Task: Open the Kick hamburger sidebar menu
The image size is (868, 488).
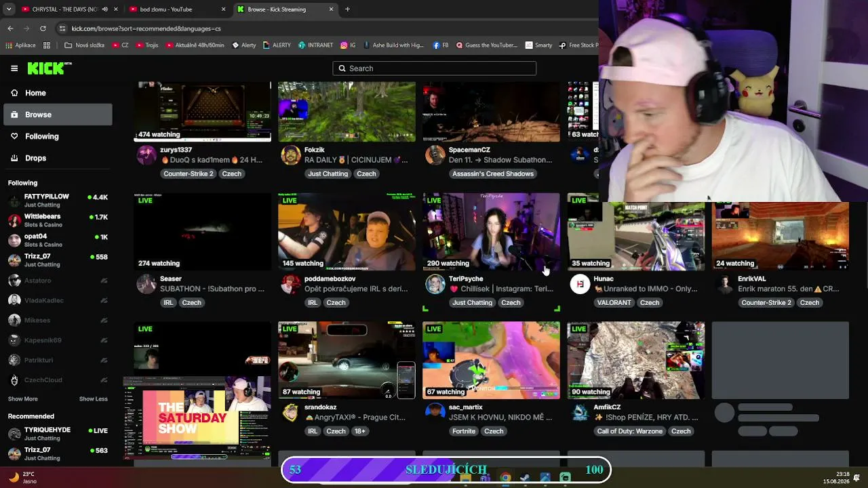Action: [14, 68]
